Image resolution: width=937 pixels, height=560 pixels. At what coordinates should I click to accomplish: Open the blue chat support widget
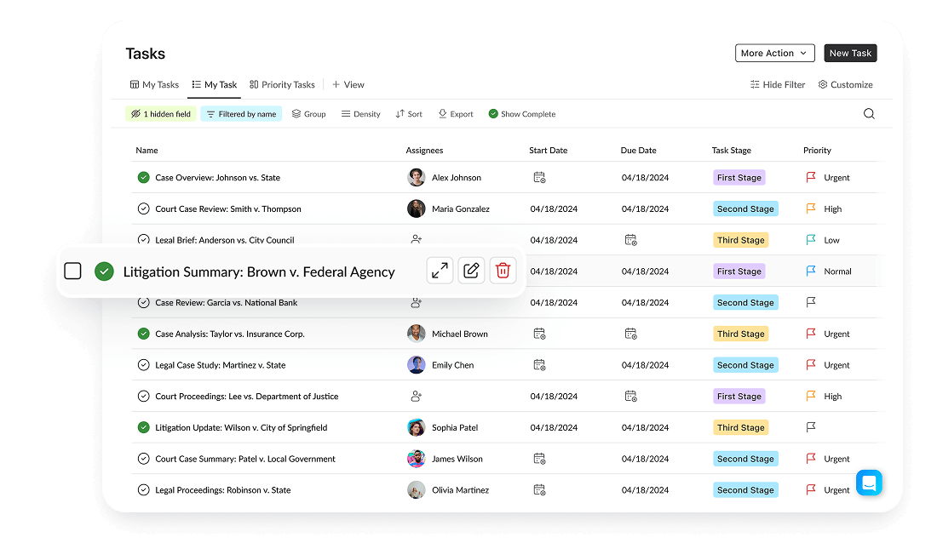click(x=869, y=483)
